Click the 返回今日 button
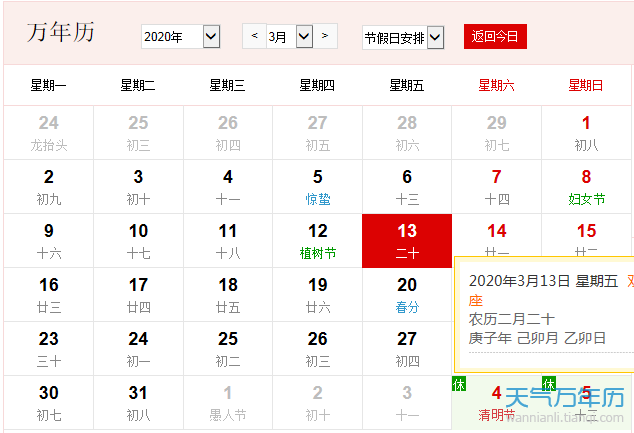 click(x=495, y=36)
